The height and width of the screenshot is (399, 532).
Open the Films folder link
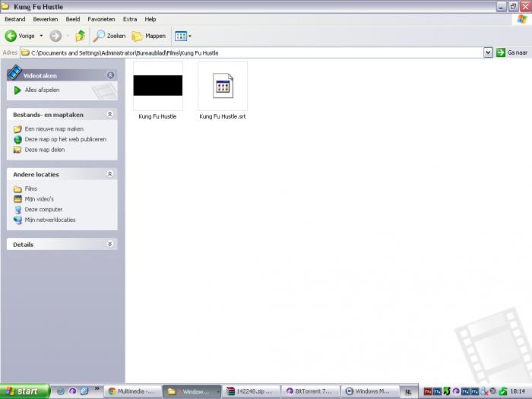click(31, 188)
